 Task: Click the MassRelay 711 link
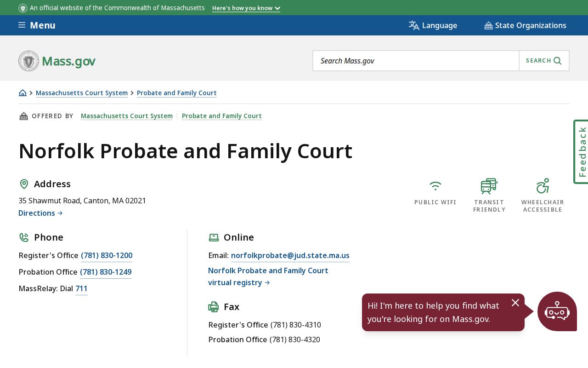tap(81, 288)
